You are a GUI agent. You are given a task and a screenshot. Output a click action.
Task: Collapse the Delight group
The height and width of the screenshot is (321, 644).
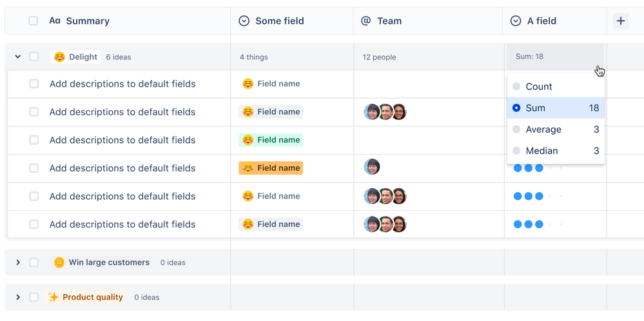(x=18, y=57)
